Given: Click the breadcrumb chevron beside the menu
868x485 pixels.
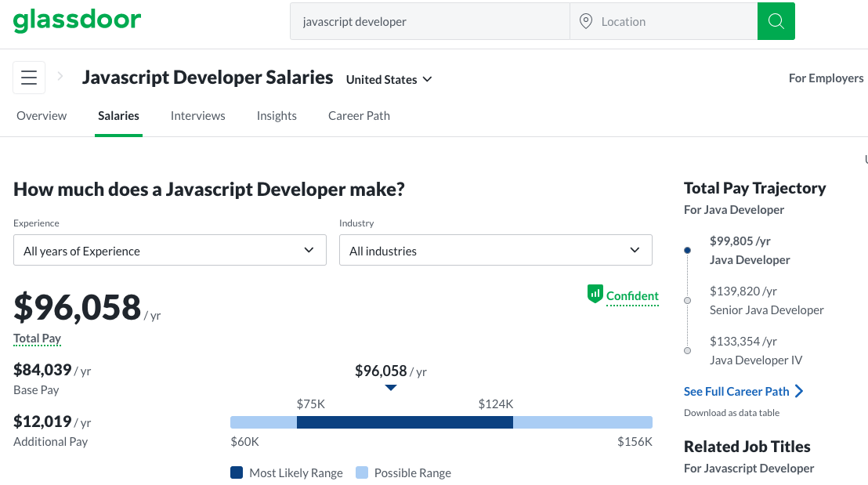Looking at the screenshot, I should point(60,77).
